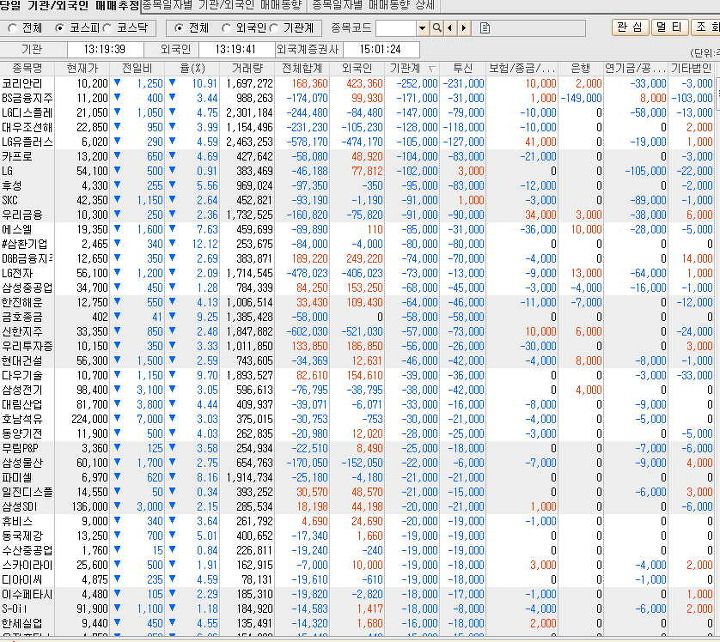Click in the 종목코드 input field
The height and width of the screenshot is (642, 720).
(396, 28)
